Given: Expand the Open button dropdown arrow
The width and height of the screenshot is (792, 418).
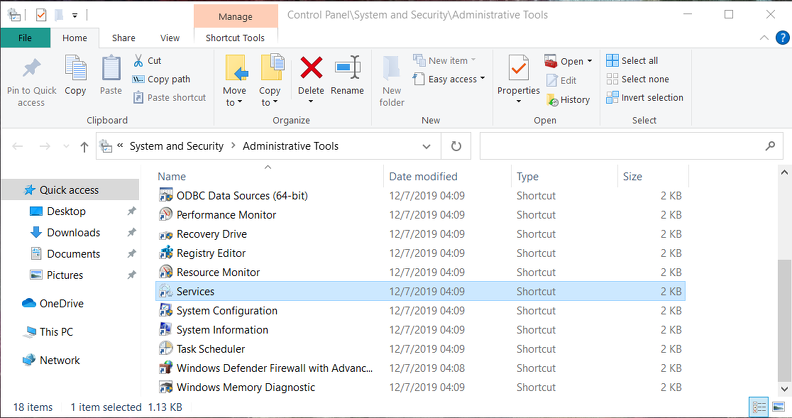Looking at the screenshot, I should pyautogui.click(x=589, y=61).
